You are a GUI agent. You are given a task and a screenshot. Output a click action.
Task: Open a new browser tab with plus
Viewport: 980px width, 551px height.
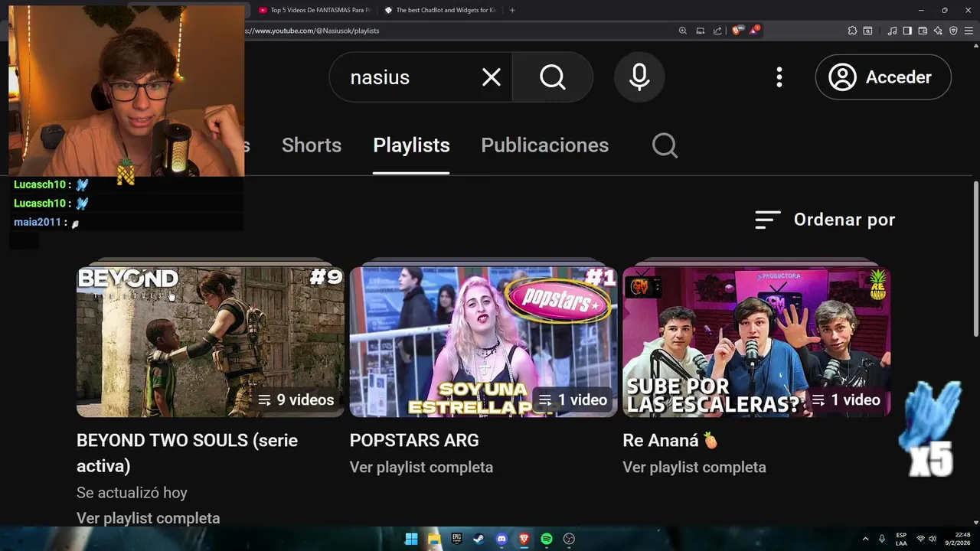pyautogui.click(x=512, y=10)
